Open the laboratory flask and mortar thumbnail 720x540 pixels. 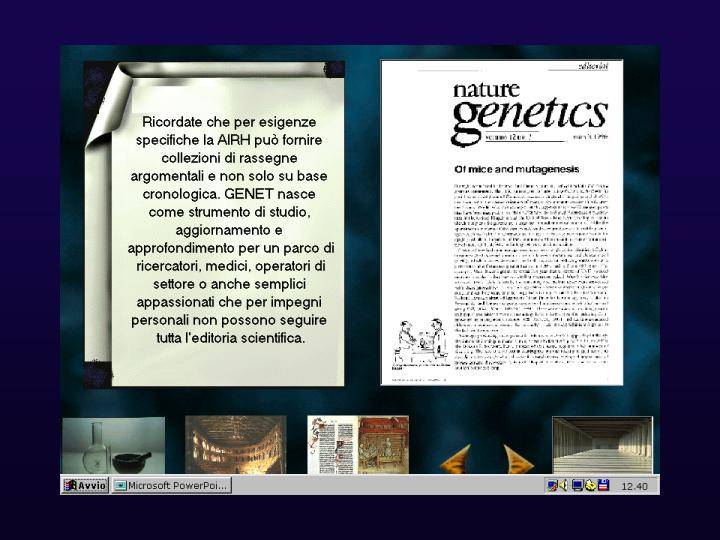[113, 445]
